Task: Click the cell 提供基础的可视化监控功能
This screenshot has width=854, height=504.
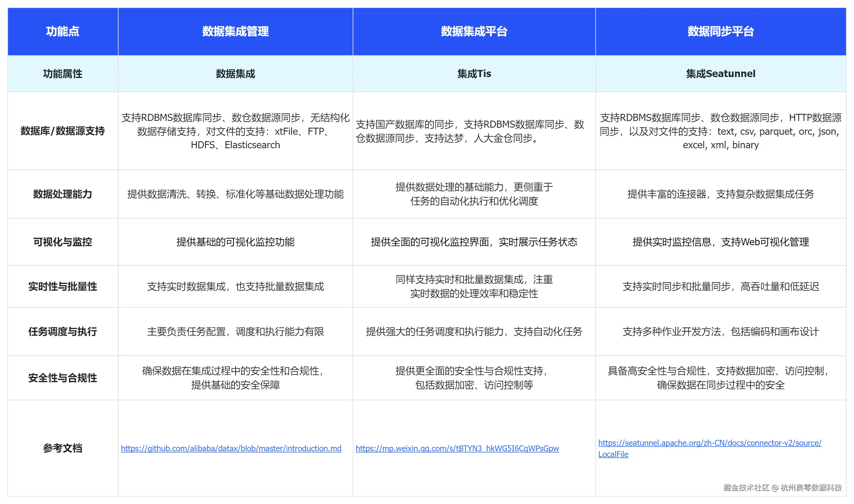Action: (x=236, y=242)
